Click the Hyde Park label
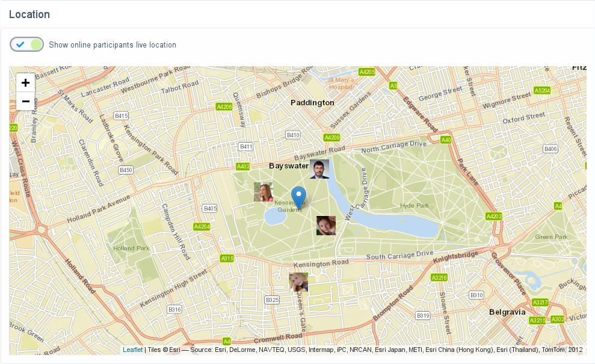The height and width of the screenshot is (364, 595). coord(415,206)
